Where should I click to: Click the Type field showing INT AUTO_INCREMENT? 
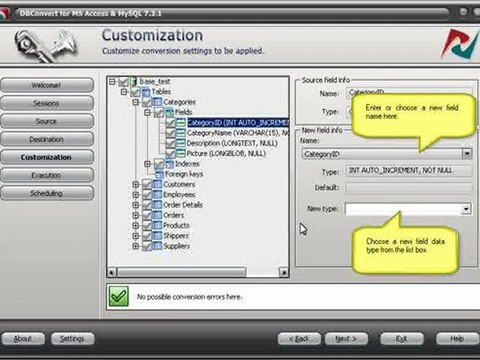point(409,171)
